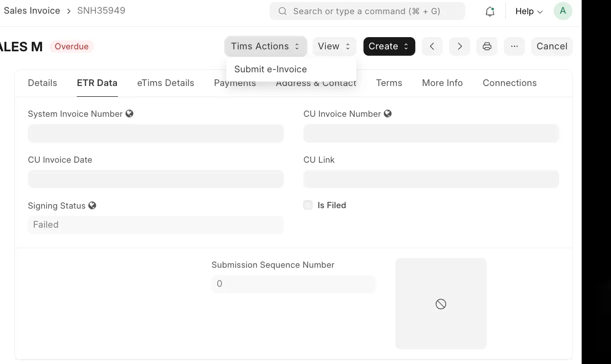Click globe icon beside Signing Status
This screenshot has height=364, width=611.
92,206
